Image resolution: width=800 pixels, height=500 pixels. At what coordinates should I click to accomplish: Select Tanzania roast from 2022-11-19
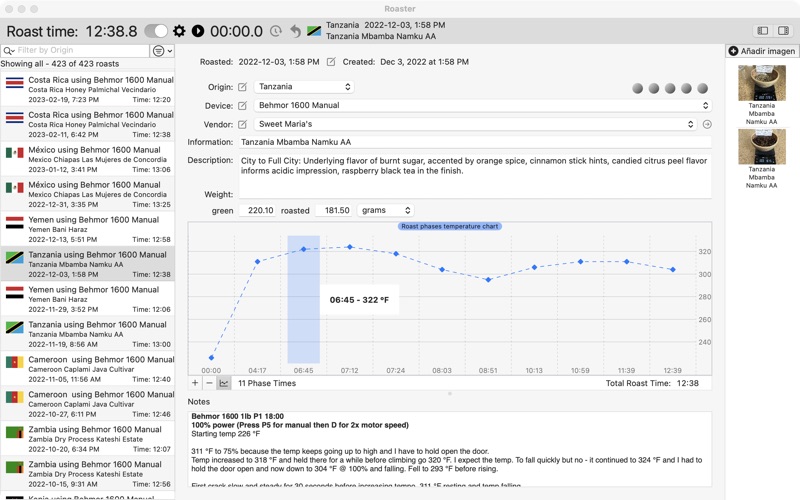coord(87,334)
